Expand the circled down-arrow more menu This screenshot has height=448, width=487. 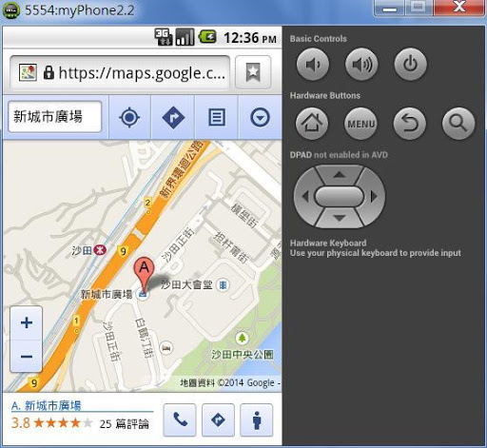pyautogui.click(x=260, y=117)
